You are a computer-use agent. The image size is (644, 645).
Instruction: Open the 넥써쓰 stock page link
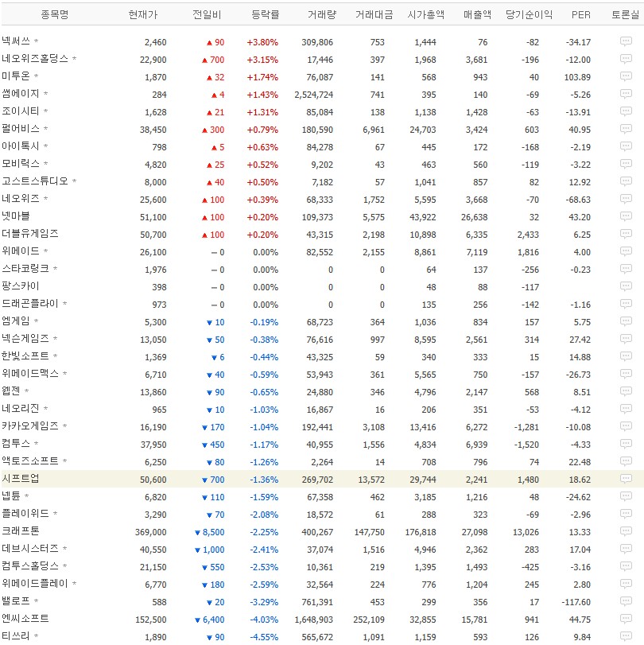16,41
